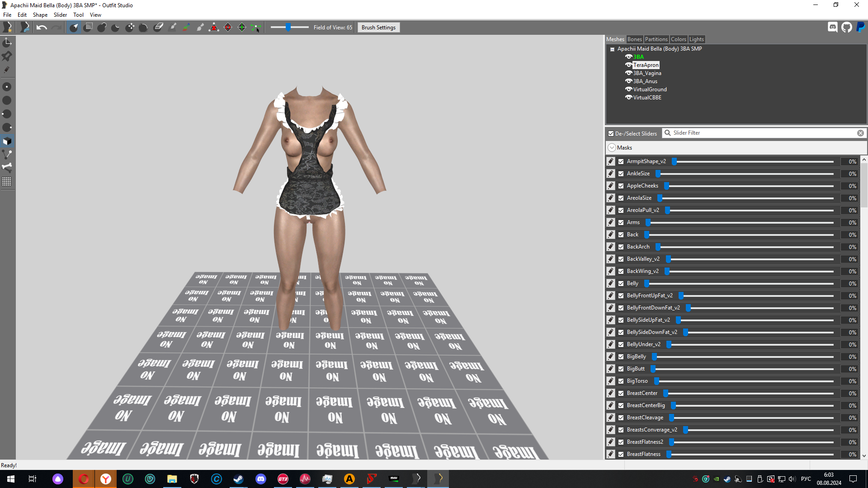Open Brush Settings

[378, 28]
